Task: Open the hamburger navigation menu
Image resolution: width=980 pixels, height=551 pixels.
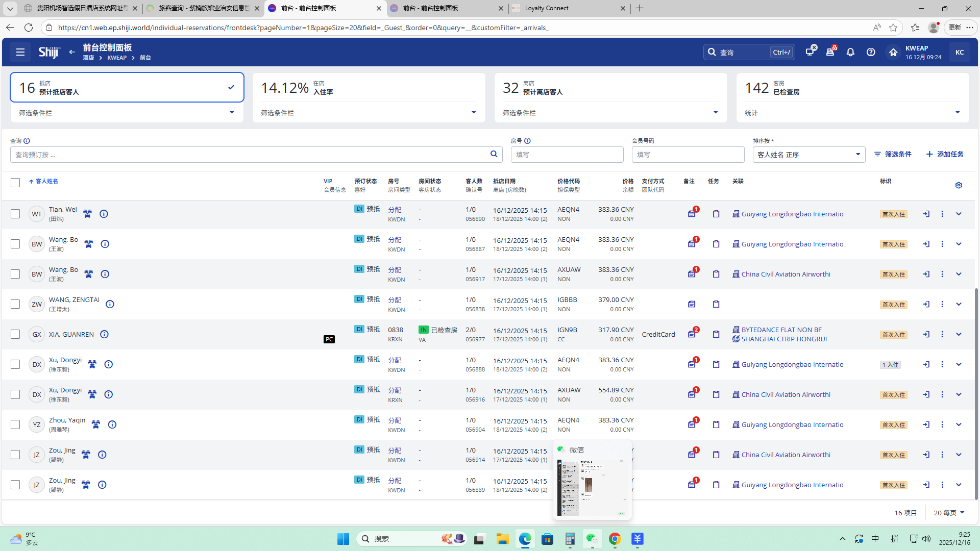Action: click(20, 52)
